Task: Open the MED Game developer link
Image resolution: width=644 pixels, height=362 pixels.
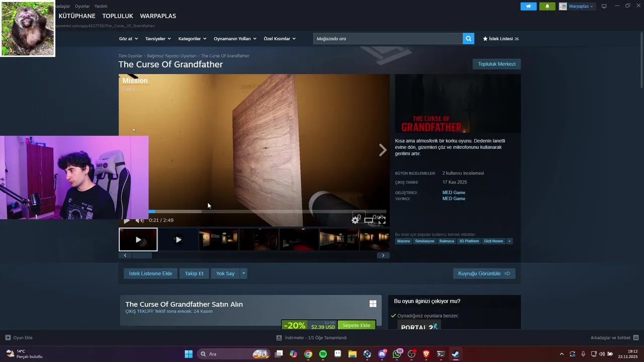Action: (454, 193)
